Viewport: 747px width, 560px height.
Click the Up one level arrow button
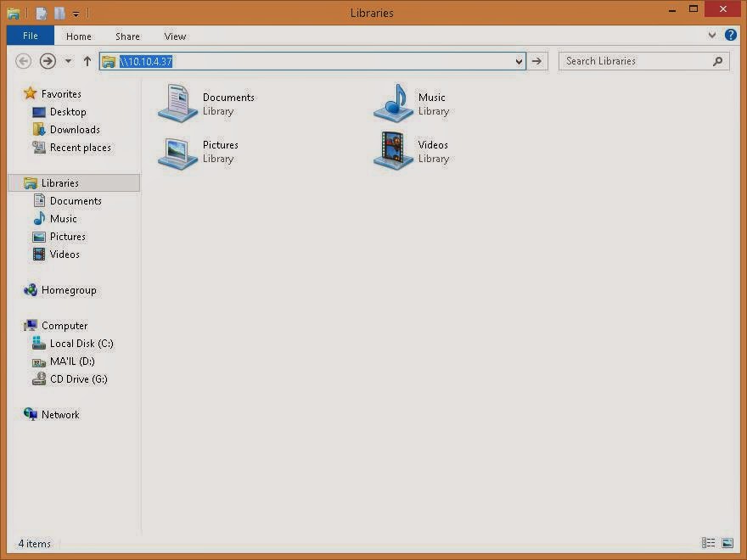87,60
